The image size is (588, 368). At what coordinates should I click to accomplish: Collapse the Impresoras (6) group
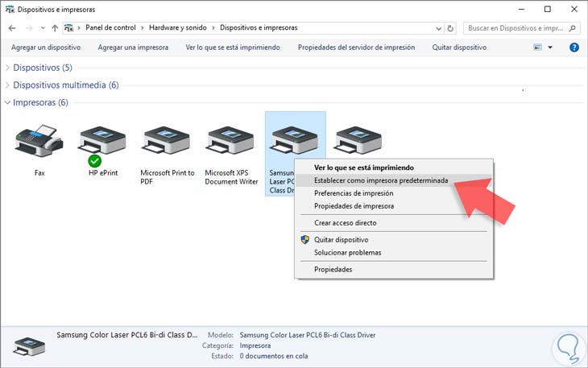[7, 102]
